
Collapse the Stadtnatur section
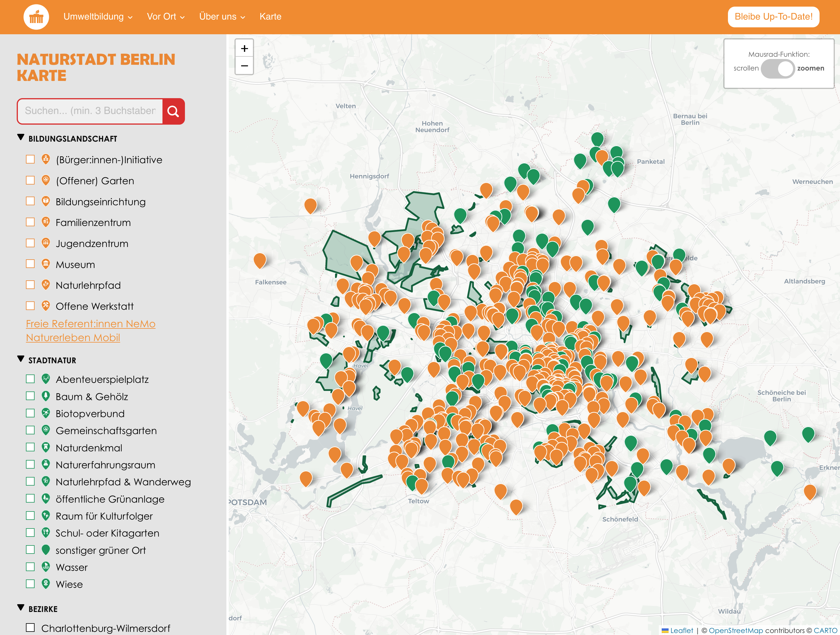21,359
